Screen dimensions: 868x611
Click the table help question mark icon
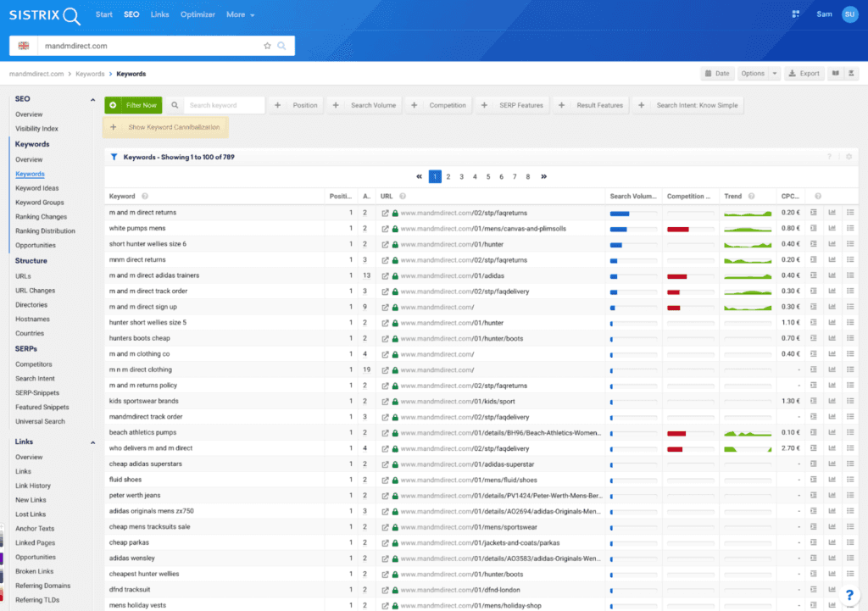pos(829,157)
